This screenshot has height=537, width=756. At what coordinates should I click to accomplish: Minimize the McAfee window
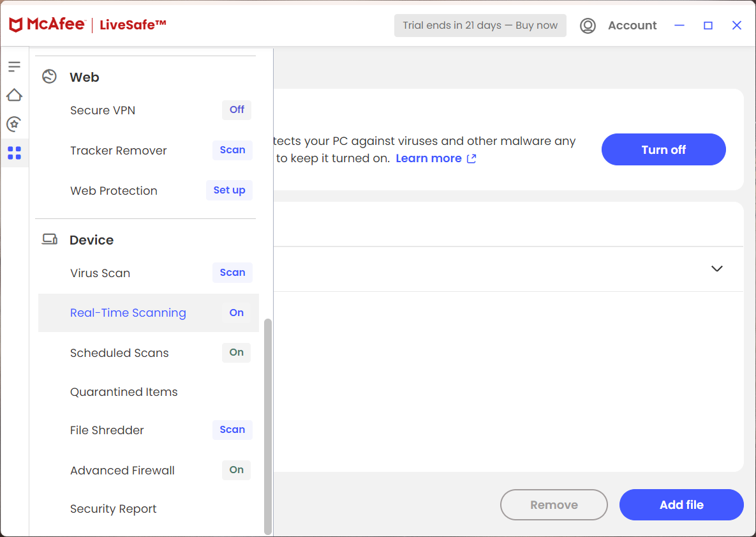(679, 26)
